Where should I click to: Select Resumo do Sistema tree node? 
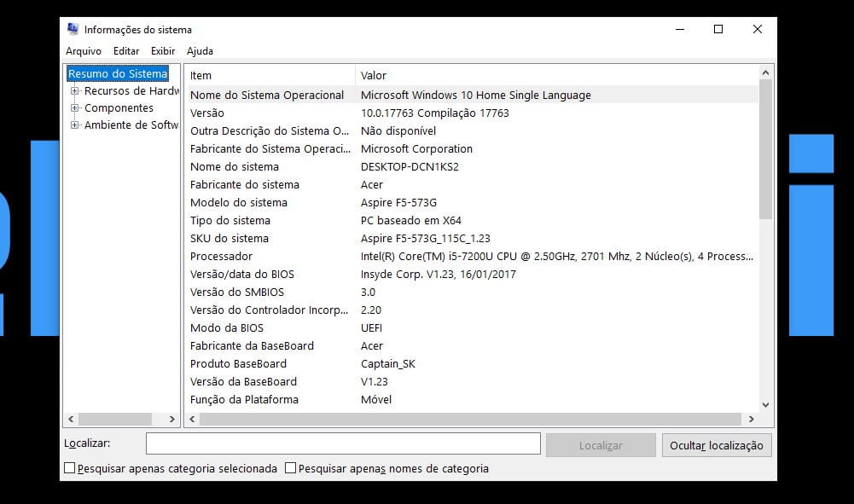[118, 73]
